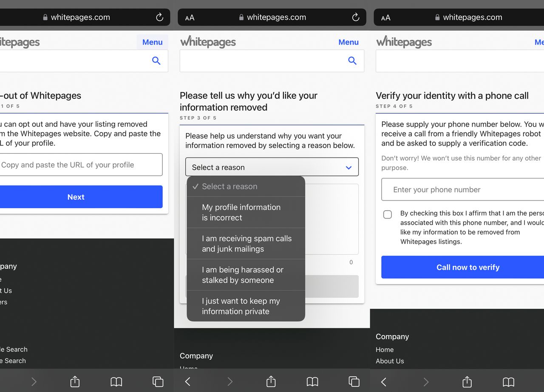This screenshot has width=544, height=392.
Task: Tap the whitepages.com address on the step 1 screen
Action: click(x=80, y=17)
